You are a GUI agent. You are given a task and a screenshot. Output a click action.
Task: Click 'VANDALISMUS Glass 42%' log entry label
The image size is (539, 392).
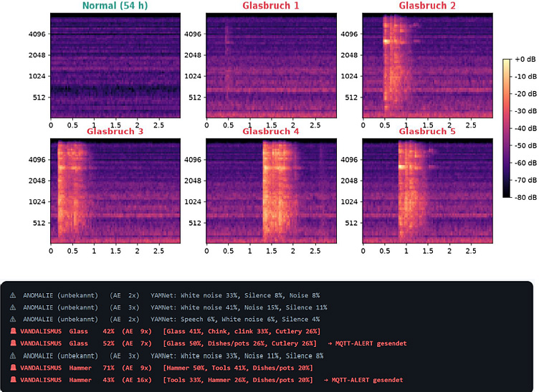pos(67,331)
